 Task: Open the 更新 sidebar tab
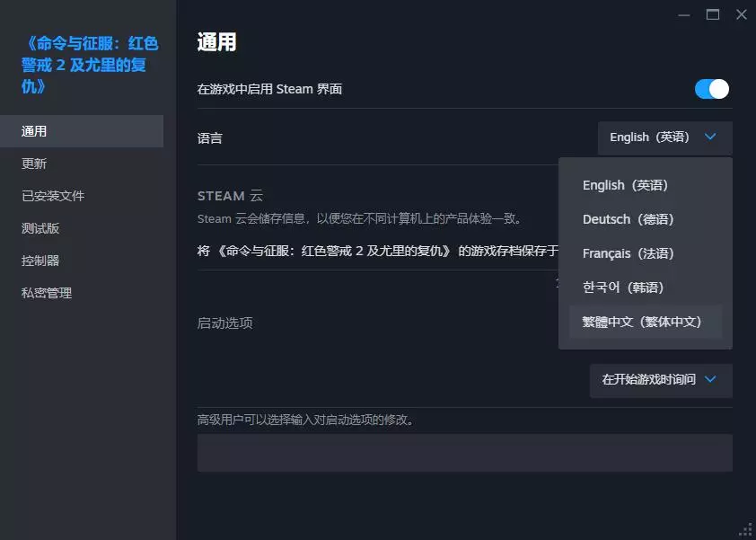click(82, 164)
